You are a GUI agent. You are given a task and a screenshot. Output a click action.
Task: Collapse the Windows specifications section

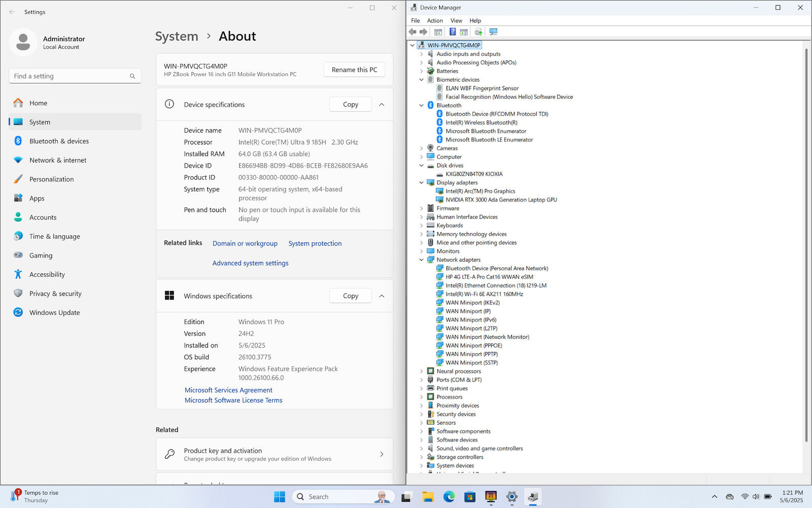click(x=382, y=296)
